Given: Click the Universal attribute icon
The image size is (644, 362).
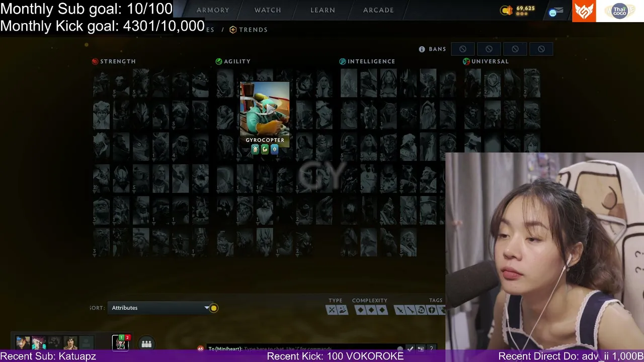Looking at the screenshot, I should click(x=466, y=61).
